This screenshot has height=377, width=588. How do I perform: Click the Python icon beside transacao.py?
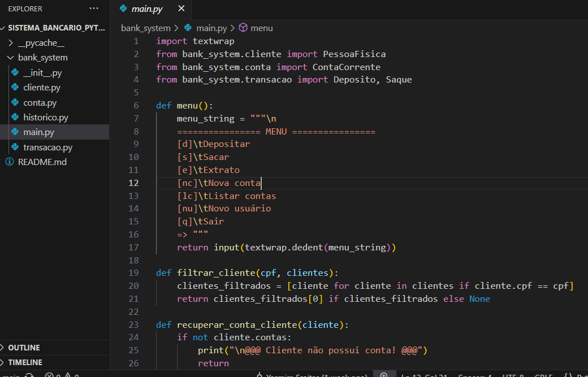coord(15,147)
